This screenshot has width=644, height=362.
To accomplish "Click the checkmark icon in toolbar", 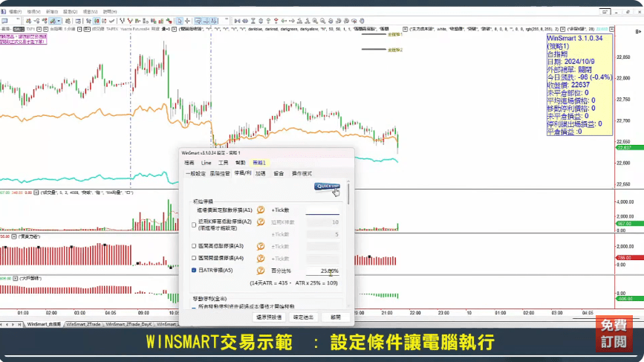I will click(111, 21).
